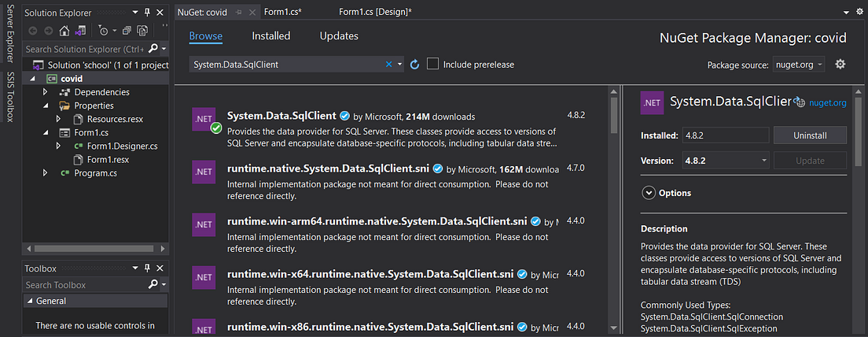Click the NuGet settings gear icon
This screenshot has width=868, height=337.
click(840, 65)
